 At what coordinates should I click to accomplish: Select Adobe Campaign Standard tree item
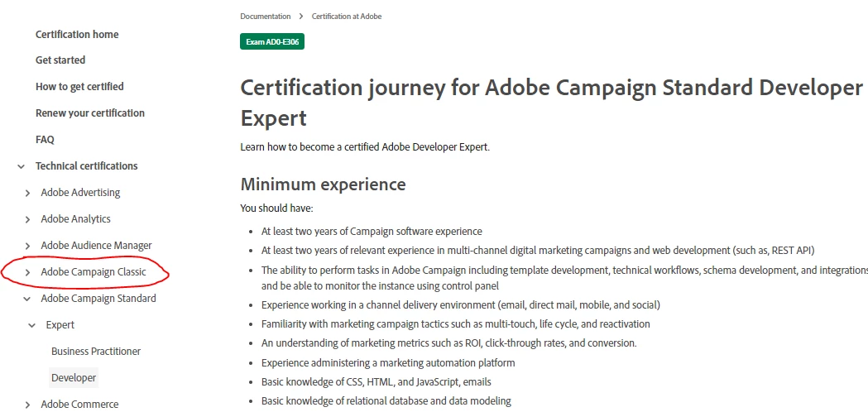tap(98, 299)
